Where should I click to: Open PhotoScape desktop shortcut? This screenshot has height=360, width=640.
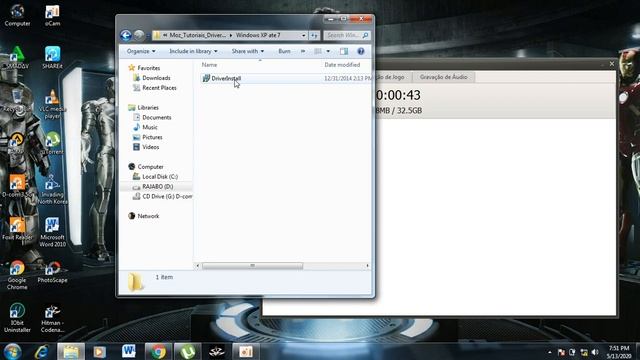pyautogui.click(x=52, y=272)
